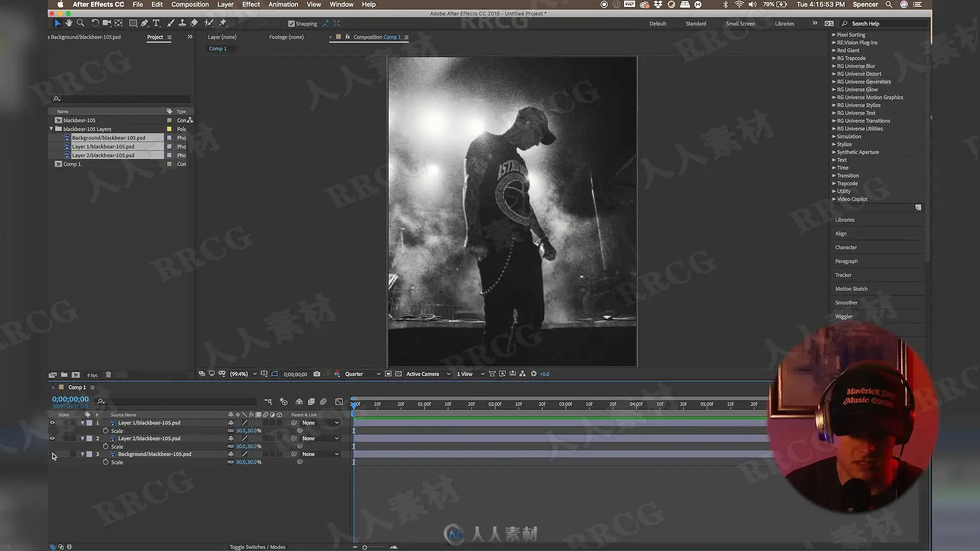980x551 pixels.
Task: Toggle Scale stopwatch for Background layer
Action: point(106,462)
